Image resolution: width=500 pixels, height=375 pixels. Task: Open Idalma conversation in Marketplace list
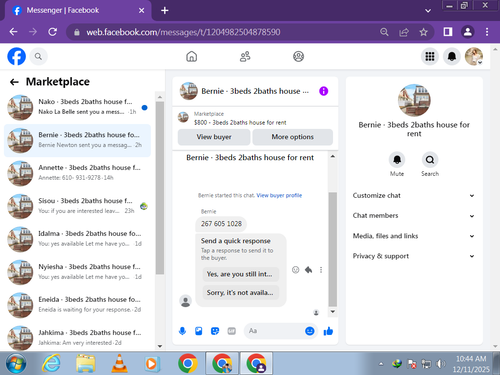point(77,239)
